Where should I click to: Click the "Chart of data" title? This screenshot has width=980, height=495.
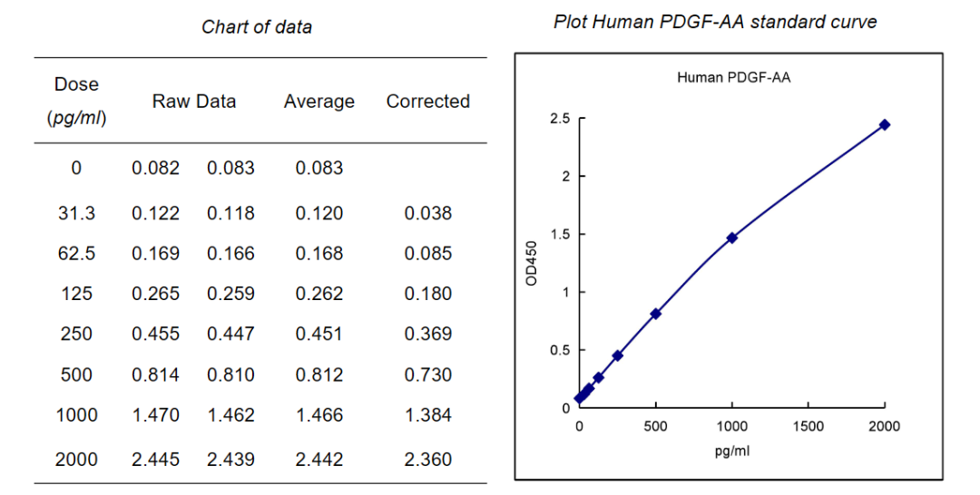coord(257,27)
